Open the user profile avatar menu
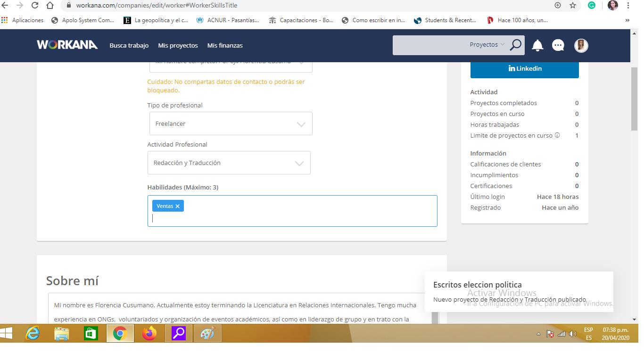This screenshot has height=362, width=644. coord(581,45)
